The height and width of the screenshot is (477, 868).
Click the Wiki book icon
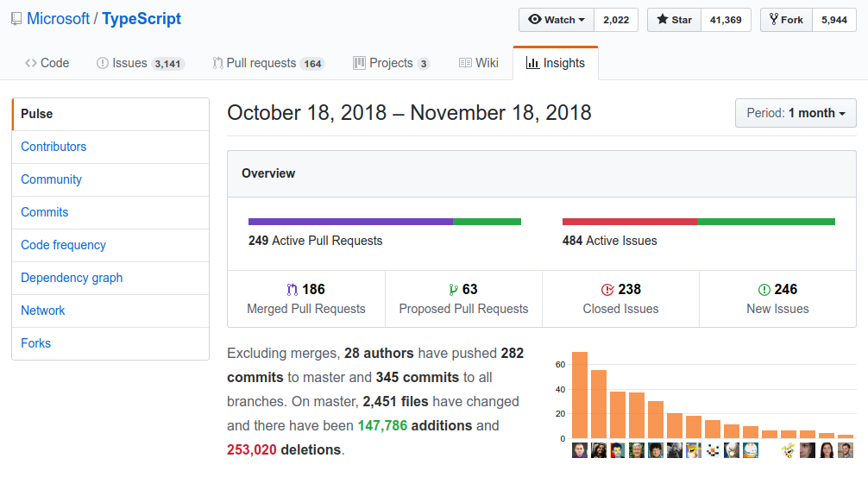(465, 63)
